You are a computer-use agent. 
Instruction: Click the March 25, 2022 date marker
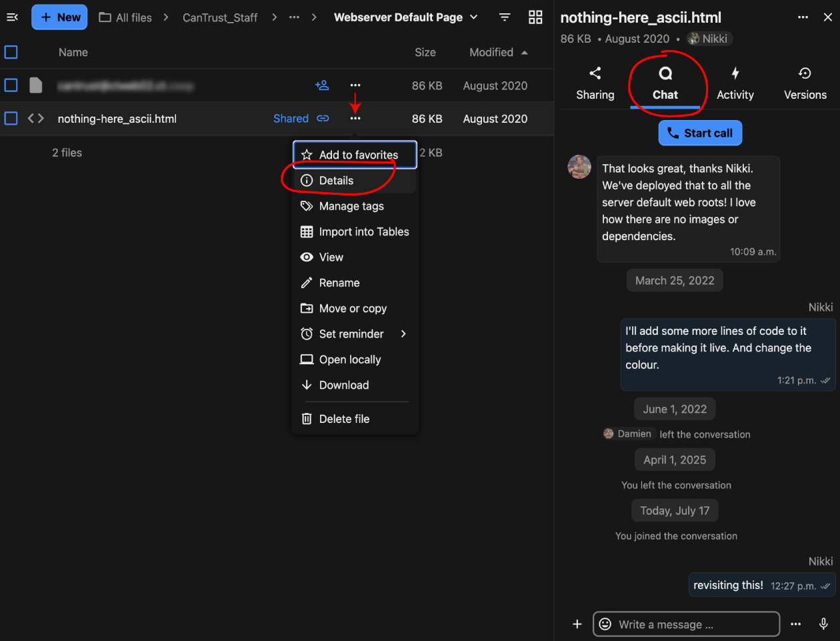(x=675, y=281)
